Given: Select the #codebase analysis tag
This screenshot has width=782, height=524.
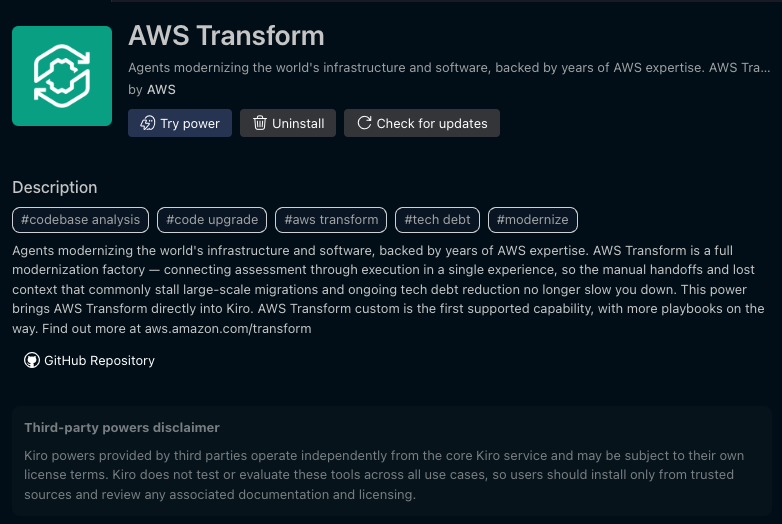Looking at the screenshot, I should (x=81, y=220).
